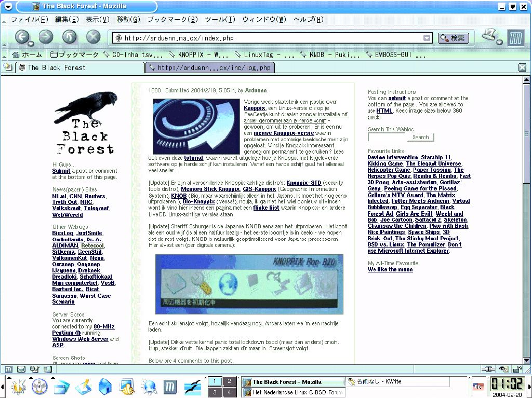Open the URL history dropdown
532x398 pixels.
point(427,38)
